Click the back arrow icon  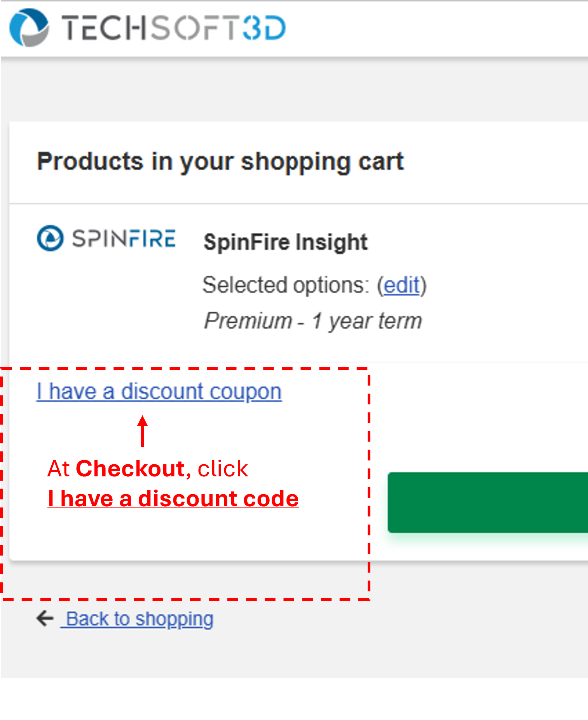(x=45, y=618)
